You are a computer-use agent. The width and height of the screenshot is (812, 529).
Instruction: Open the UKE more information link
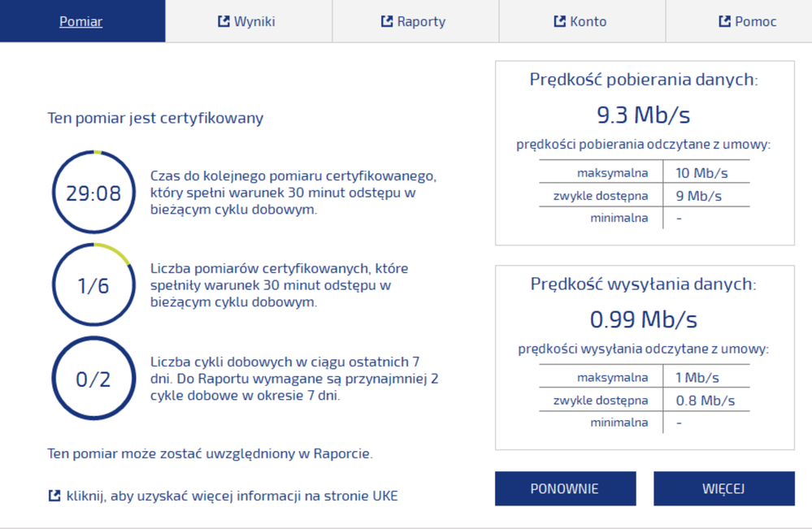pyautogui.click(x=232, y=495)
